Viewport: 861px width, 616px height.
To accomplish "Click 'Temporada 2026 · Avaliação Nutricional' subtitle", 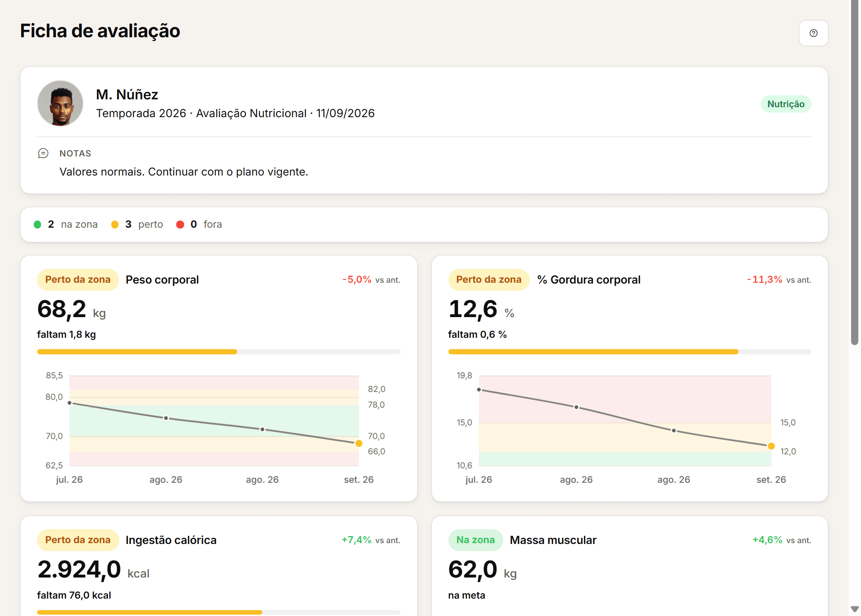I will tap(201, 113).
